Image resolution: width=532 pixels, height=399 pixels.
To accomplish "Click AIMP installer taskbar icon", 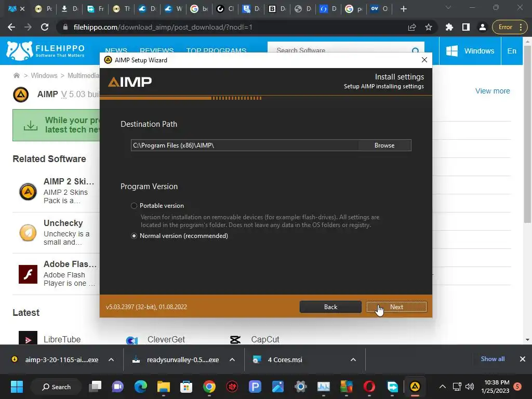I will [415, 387].
